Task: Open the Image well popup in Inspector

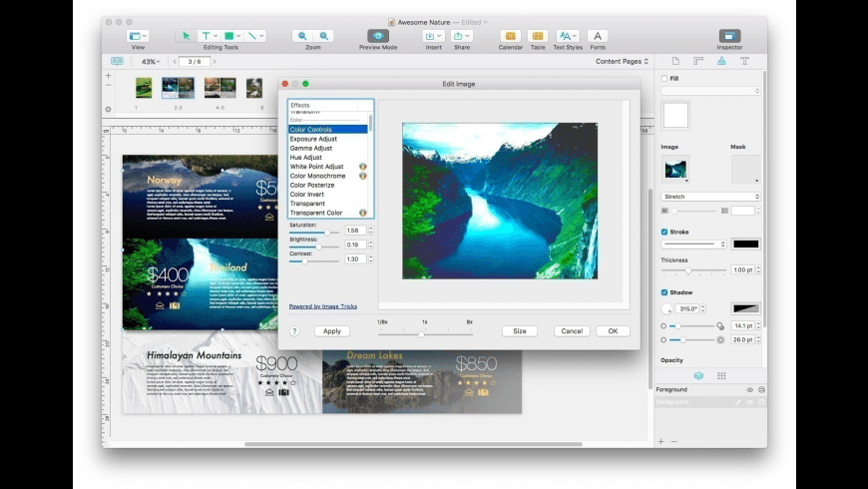Action: [675, 170]
